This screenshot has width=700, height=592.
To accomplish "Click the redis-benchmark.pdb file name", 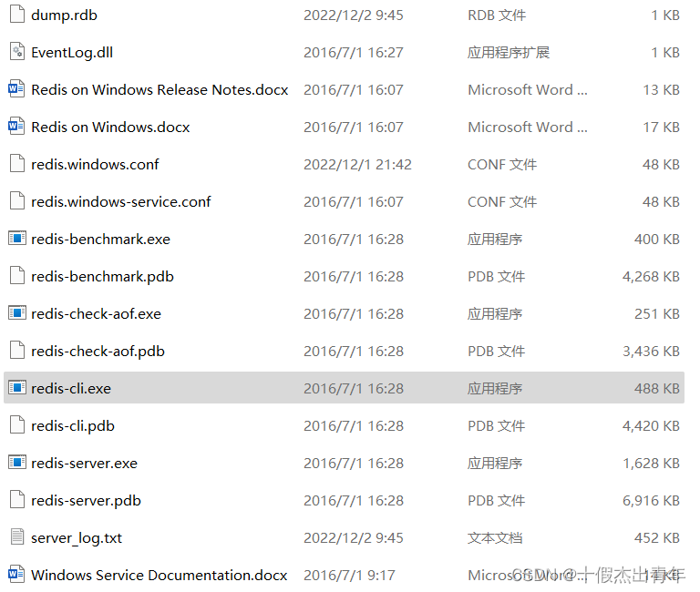I will (102, 277).
